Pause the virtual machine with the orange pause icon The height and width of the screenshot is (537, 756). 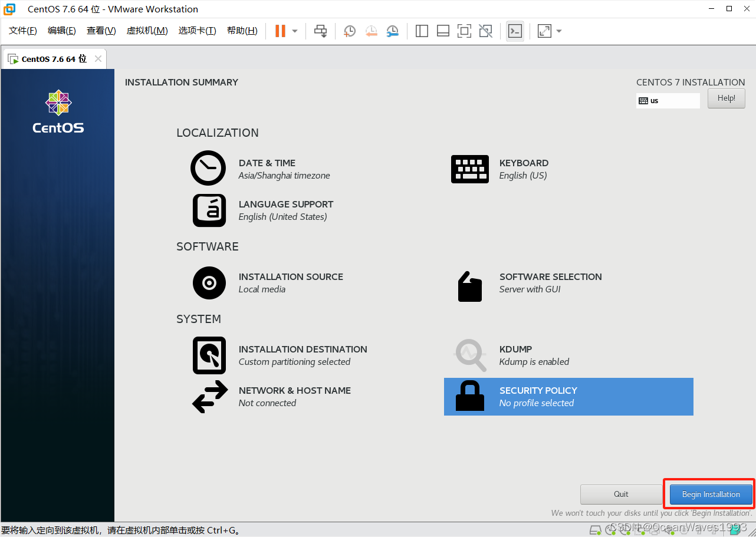coord(280,31)
